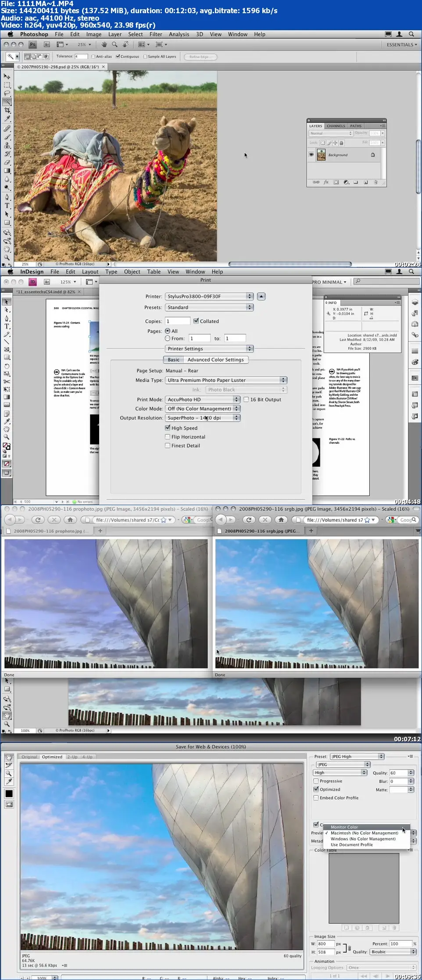422x980 pixels.
Task: Switch to the Channels tab
Action: click(336, 126)
